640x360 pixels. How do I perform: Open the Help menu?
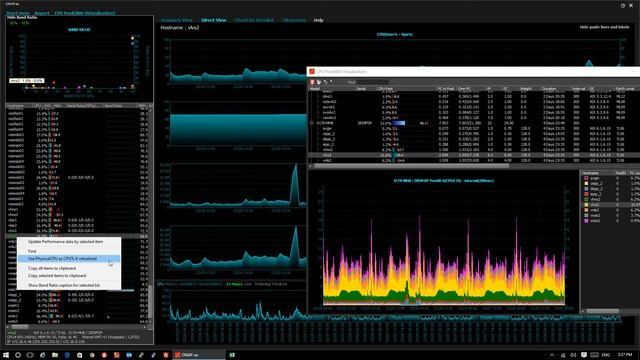click(x=318, y=20)
